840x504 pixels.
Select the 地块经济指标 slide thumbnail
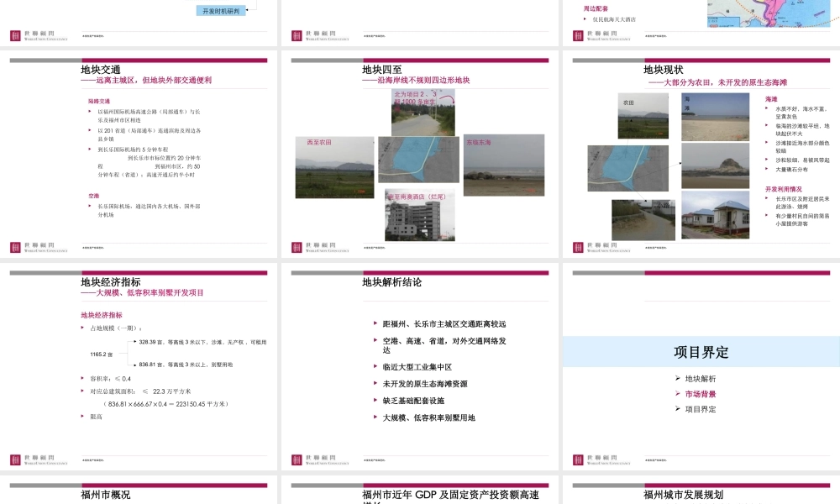(x=139, y=366)
